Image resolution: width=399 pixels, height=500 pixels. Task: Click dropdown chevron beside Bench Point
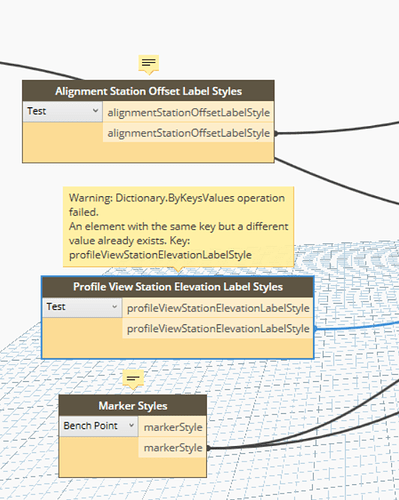tap(131, 425)
